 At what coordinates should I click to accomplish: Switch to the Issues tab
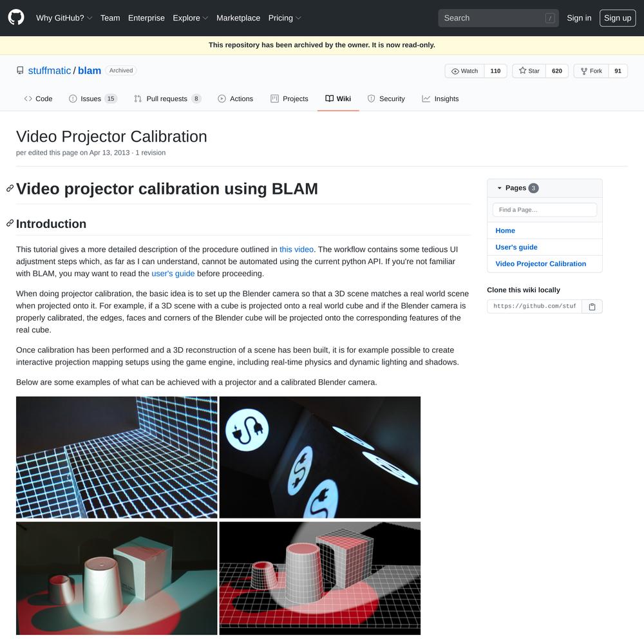point(93,99)
